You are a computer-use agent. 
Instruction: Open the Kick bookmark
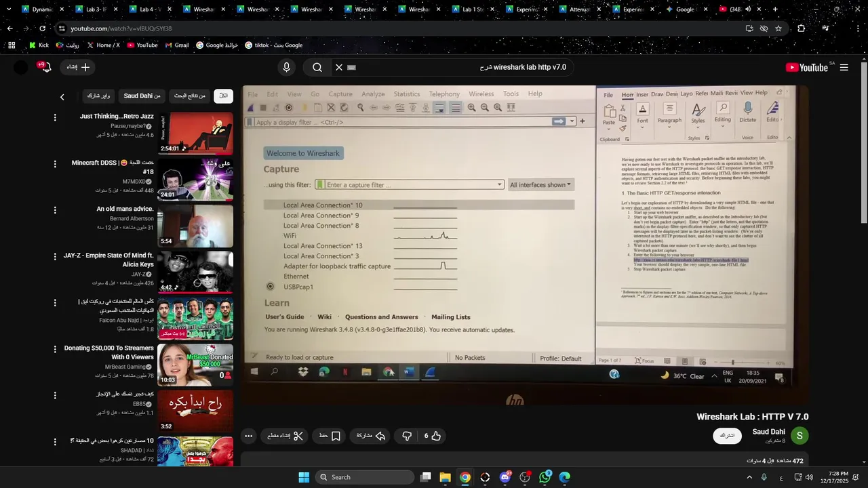[39, 45]
